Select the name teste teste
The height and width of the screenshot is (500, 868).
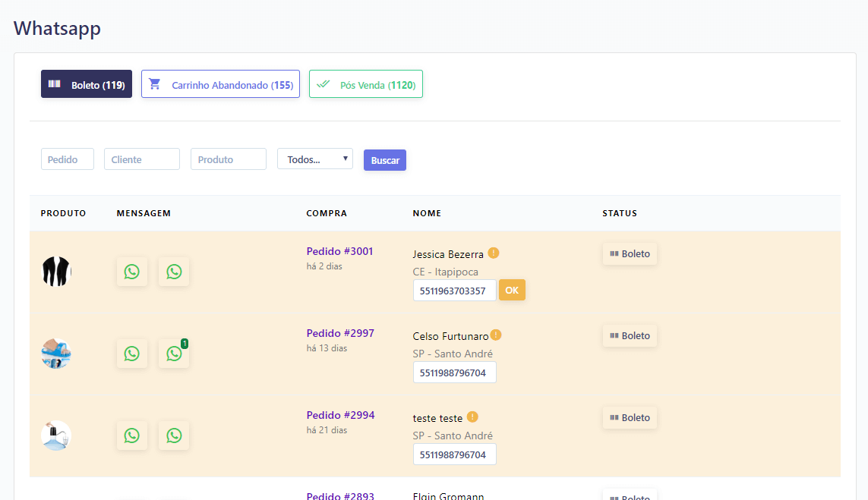(437, 418)
